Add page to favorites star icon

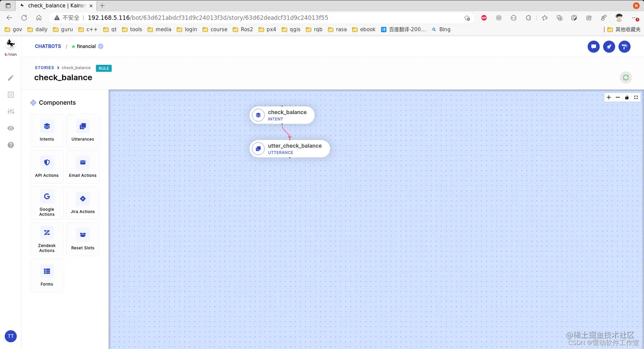coord(467,18)
